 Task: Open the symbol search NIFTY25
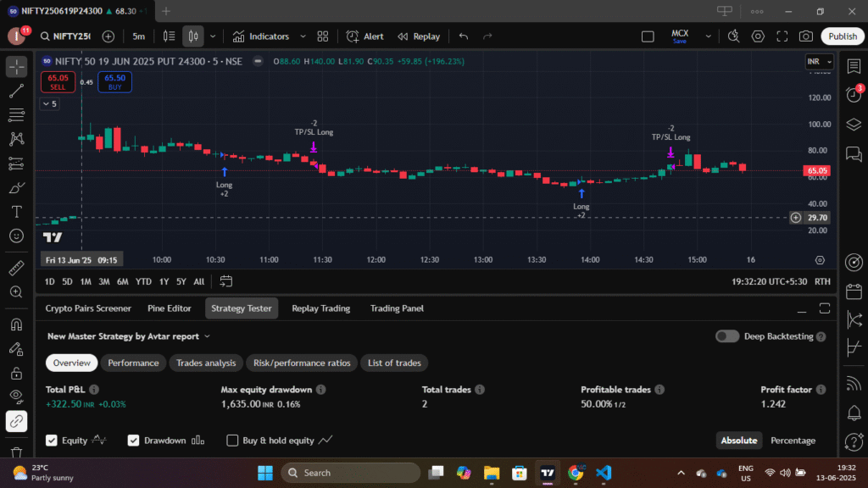point(65,36)
